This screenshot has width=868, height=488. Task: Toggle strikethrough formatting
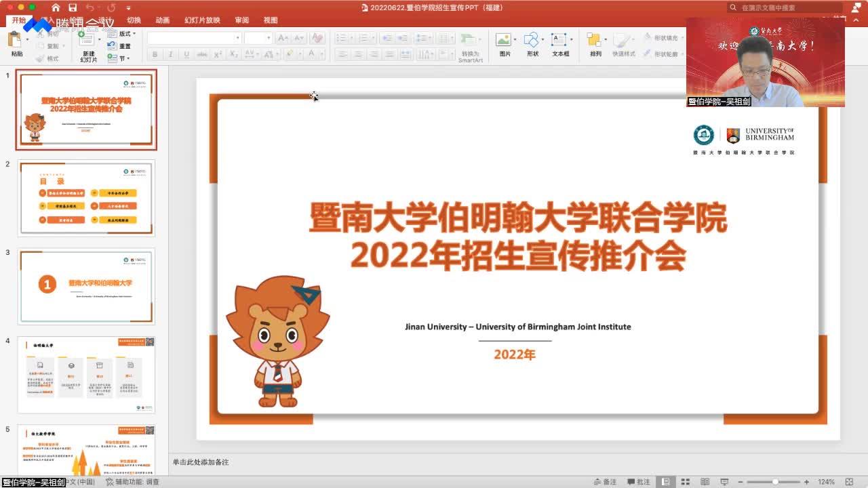click(202, 54)
